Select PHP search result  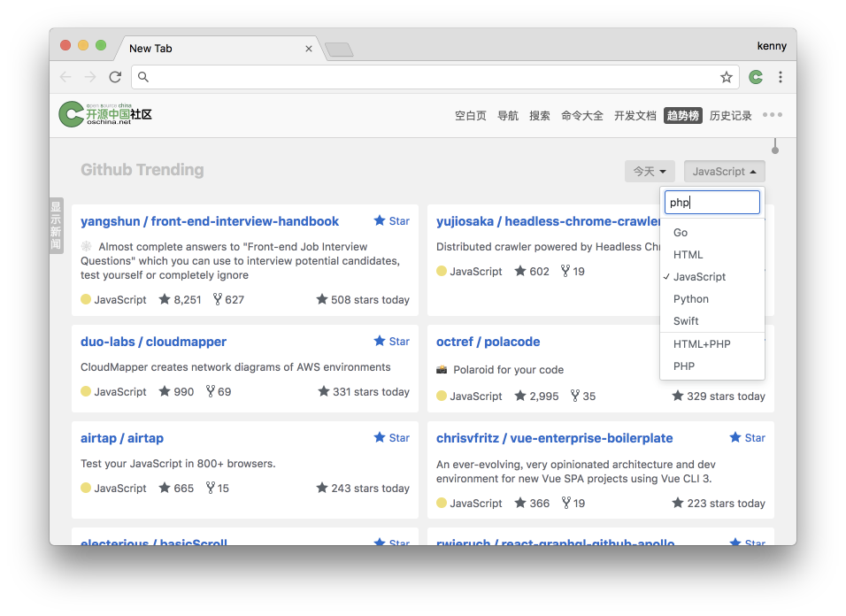pos(712,366)
